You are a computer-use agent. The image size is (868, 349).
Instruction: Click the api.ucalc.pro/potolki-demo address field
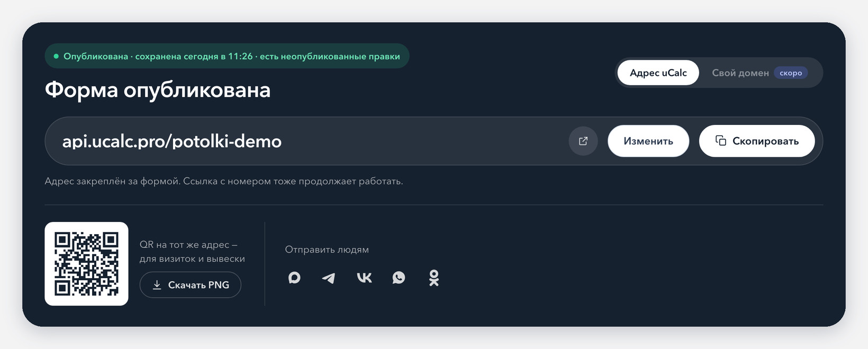[434, 141]
